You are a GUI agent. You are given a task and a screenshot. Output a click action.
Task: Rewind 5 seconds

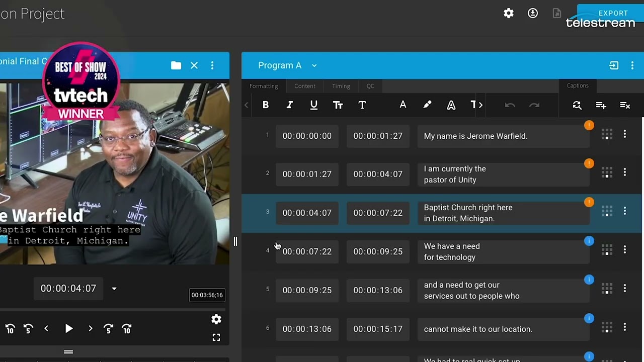pos(28,329)
